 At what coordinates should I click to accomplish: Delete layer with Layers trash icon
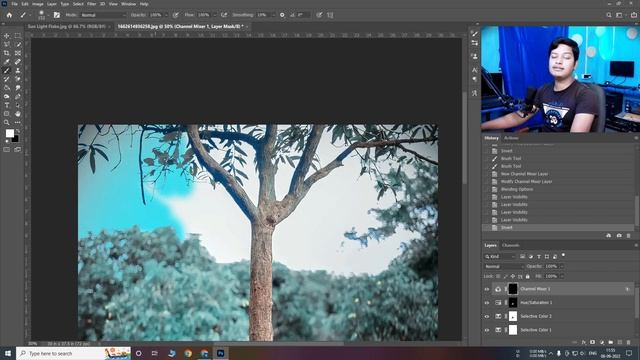629,342
